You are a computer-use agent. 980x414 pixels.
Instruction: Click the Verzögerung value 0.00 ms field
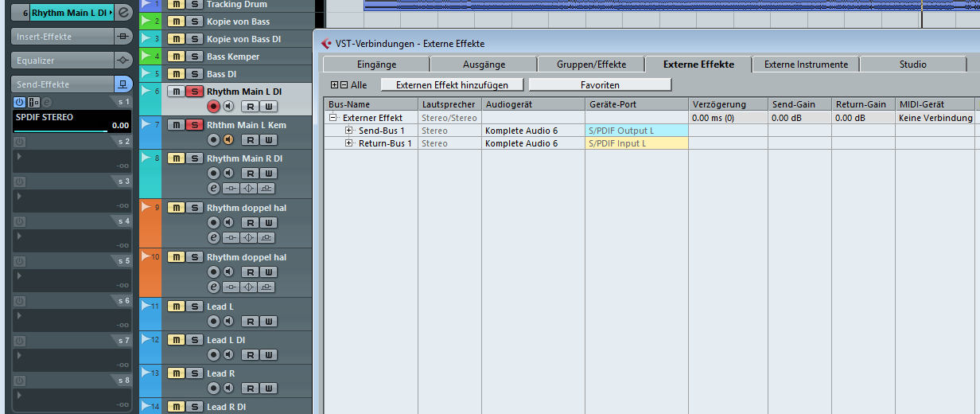tap(727, 118)
